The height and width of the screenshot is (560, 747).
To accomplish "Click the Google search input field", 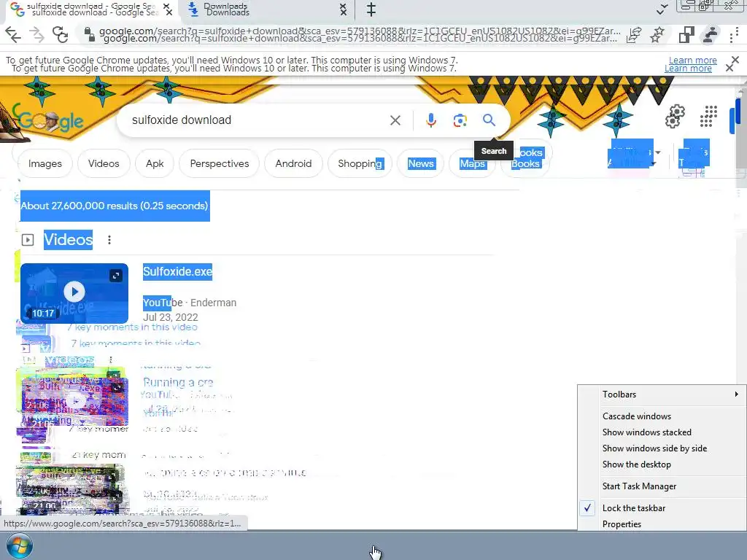I will pos(258,120).
